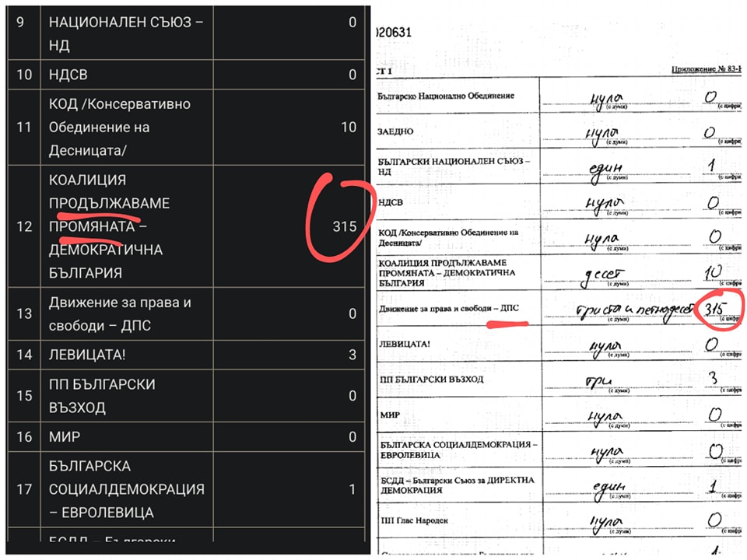Image resolution: width=747 pixels, height=560 pixels.
Task: Click the circled 315 value in dark table
Action: (344, 226)
